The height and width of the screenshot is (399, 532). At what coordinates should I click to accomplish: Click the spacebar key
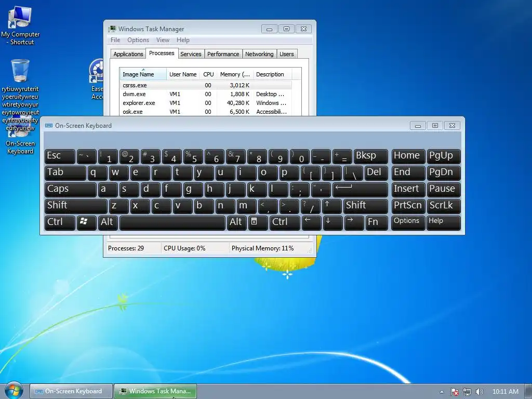tap(172, 223)
